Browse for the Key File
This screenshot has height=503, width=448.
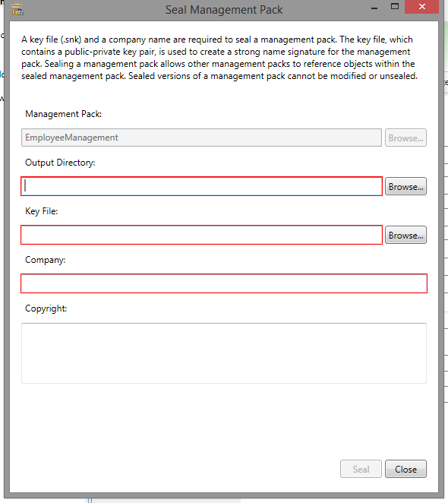(x=405, y=235)
